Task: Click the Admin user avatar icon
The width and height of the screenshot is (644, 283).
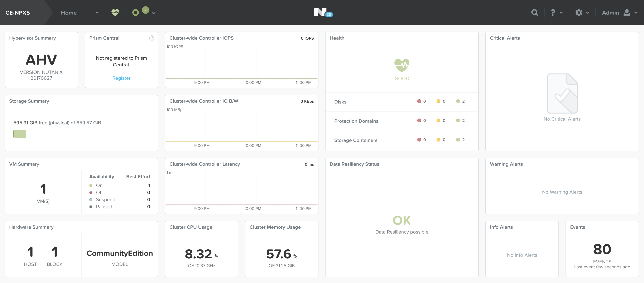Action: [x=627, y=13]
